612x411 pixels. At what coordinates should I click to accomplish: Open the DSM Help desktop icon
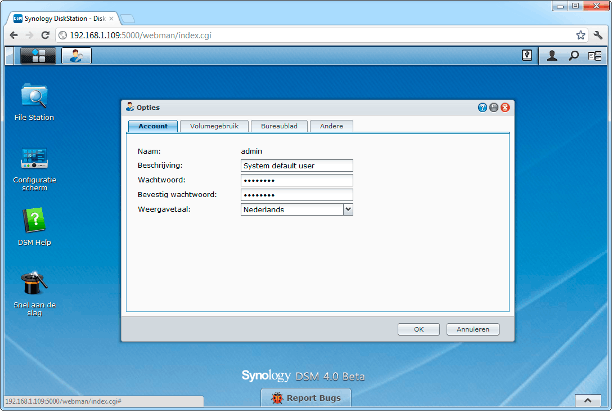34,227
